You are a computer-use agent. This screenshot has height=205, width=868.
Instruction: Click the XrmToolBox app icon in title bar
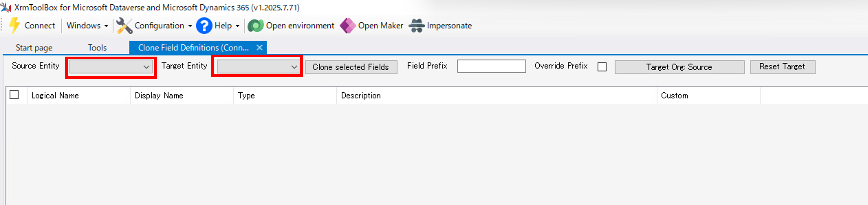[x=6, y=7]
